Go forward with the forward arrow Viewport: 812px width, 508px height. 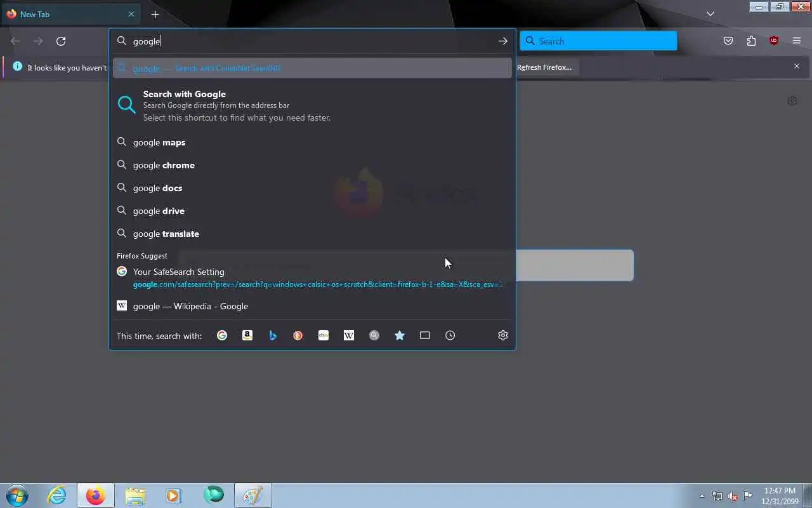(38, 41)
